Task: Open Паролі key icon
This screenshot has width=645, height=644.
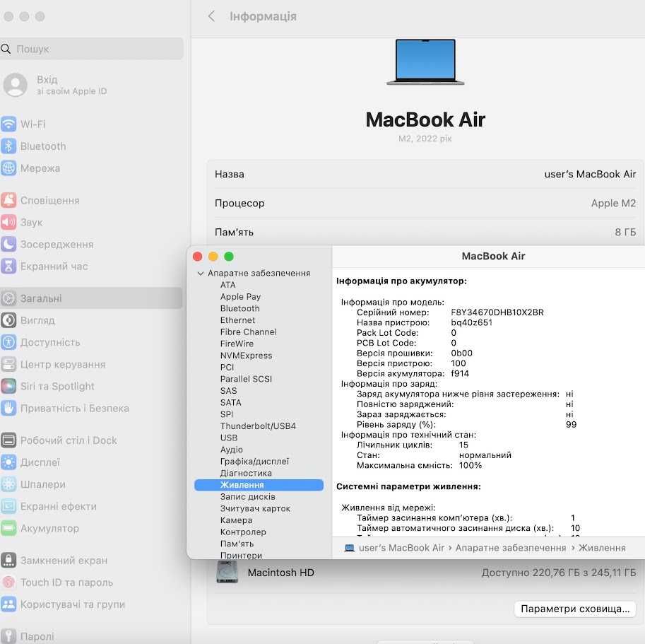Action: click(x=8, y=636)
